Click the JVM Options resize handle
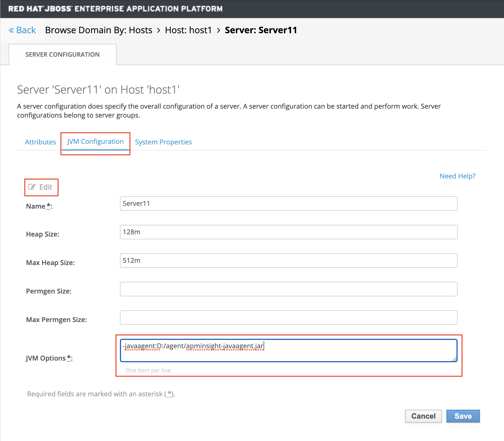The image size is (504, 441). [x=455, y=359]
